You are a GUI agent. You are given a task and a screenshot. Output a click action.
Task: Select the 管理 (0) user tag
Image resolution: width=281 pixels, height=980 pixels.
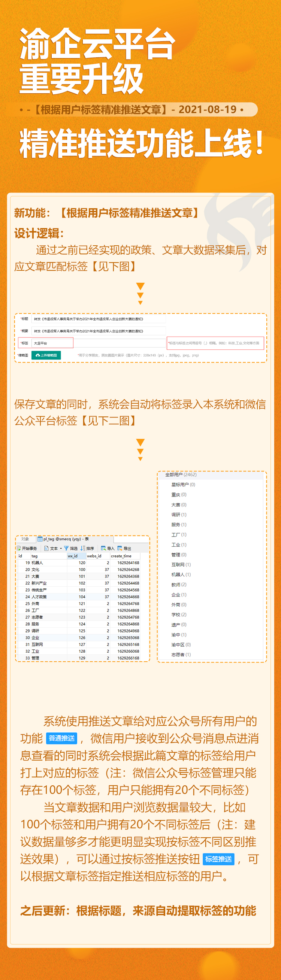coord(179,554)
